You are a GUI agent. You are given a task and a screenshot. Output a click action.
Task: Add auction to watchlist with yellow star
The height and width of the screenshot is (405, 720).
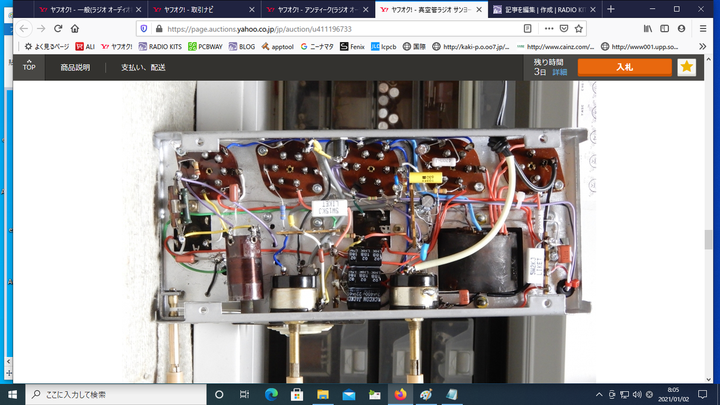686,67
